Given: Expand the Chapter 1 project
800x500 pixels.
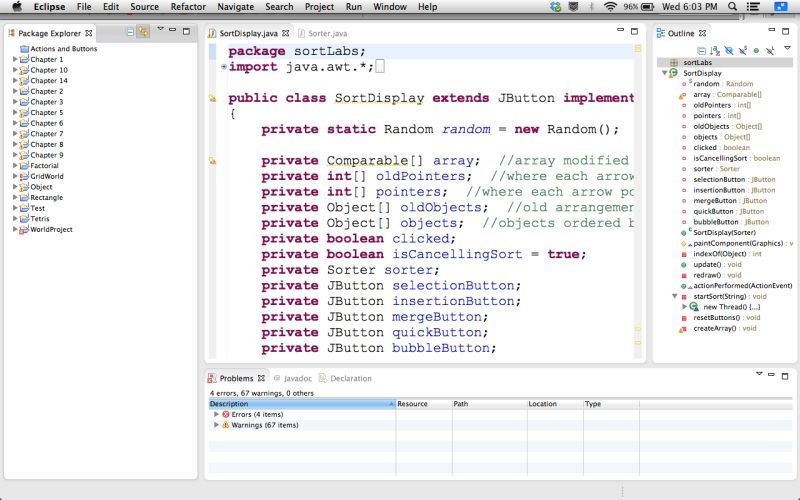Looking at the screenshot, I should 15,59.
